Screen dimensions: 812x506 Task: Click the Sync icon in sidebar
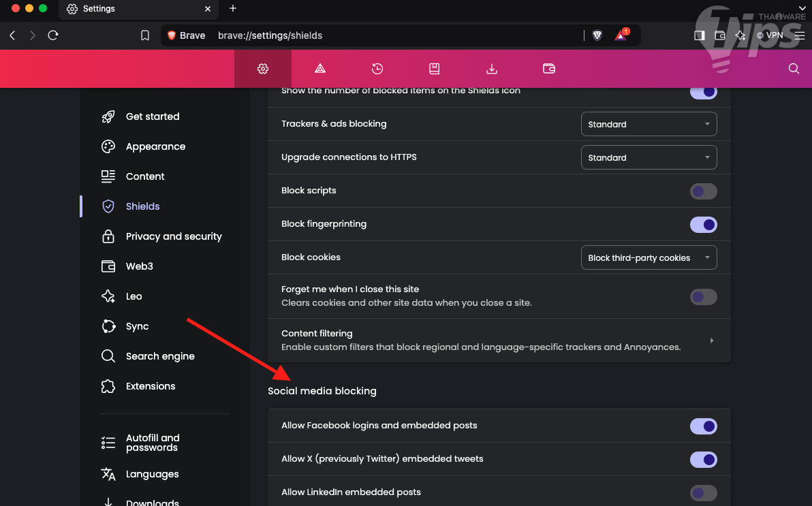click(x=108, y=326)
